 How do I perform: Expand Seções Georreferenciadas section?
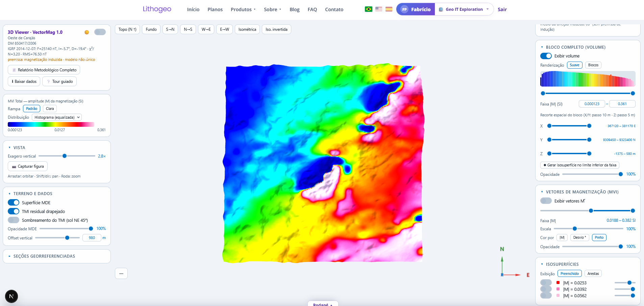[x=42, y=256]
